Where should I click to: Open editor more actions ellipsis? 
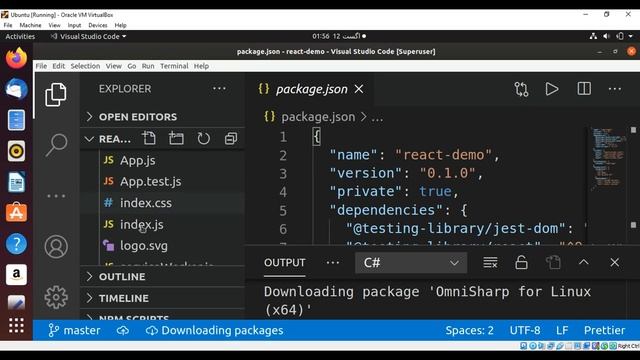coord(615,89)
